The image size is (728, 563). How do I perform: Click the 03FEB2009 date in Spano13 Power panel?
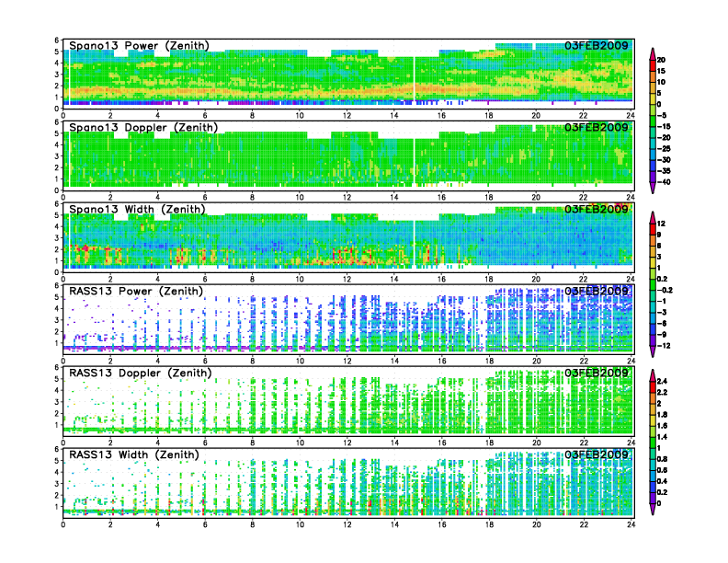click(597, 45)
